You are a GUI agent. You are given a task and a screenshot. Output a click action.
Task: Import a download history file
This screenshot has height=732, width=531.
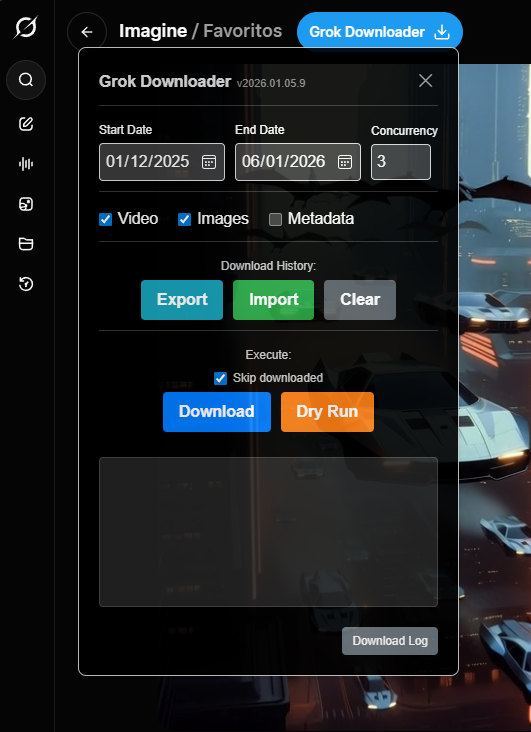point(273,300)
